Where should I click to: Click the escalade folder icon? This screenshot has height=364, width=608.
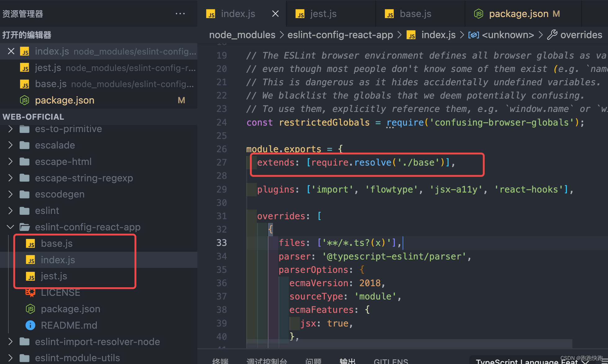coord(25,145)
